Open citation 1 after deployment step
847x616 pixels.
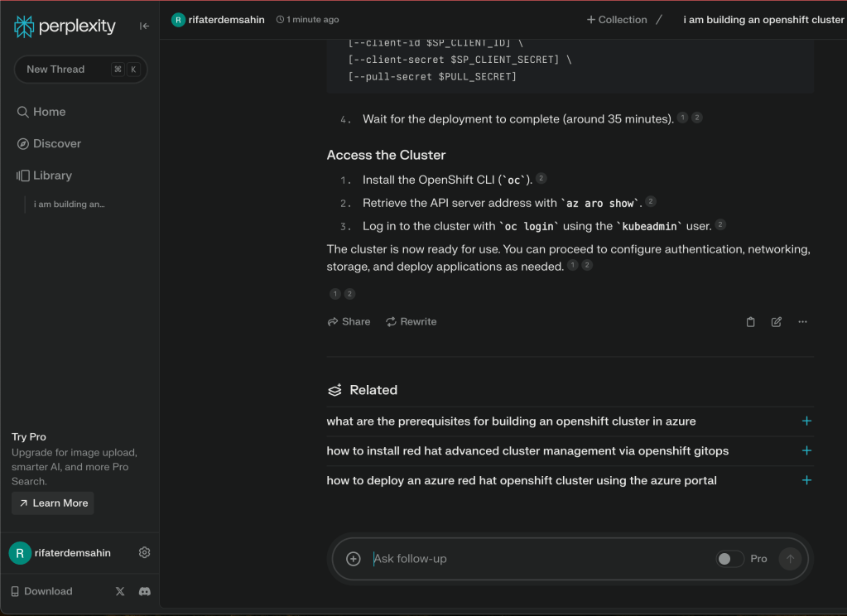coord(683,118)
